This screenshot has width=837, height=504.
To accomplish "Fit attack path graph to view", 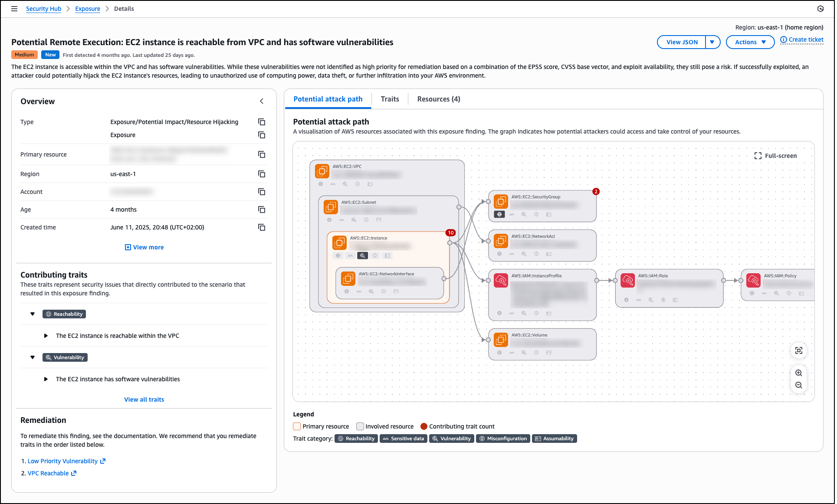I will point(798,350).
